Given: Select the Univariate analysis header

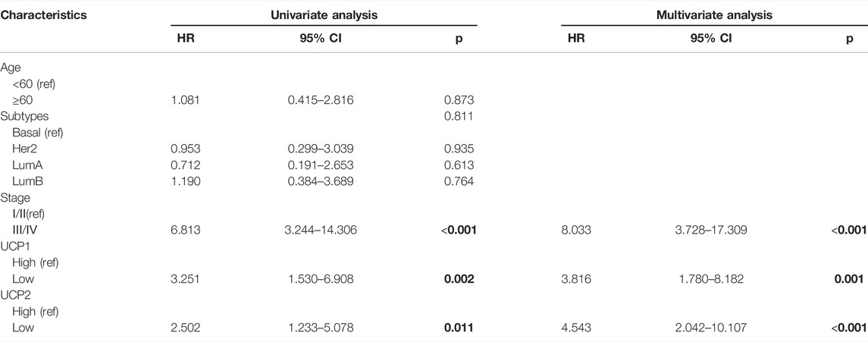Looking at the screenshot, I should coord(323,15).
